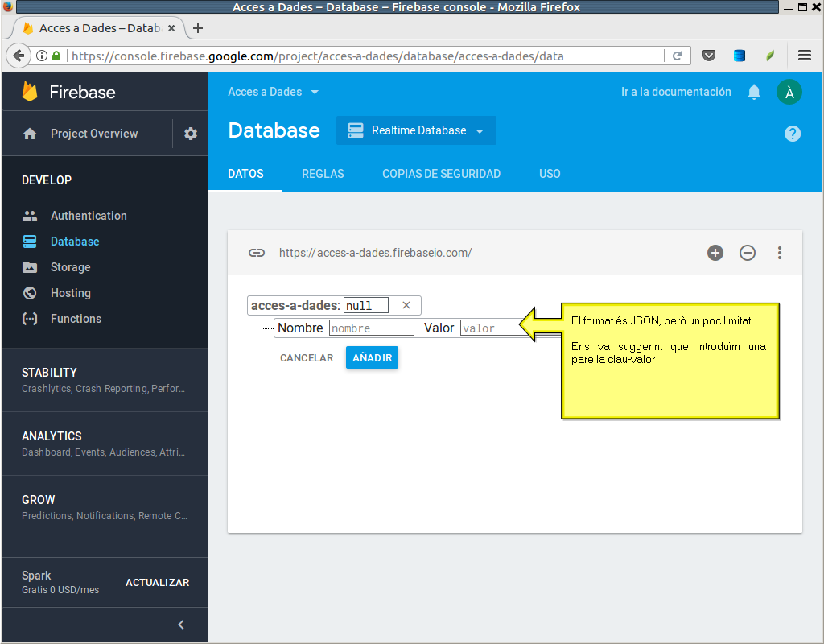This screenshot has height=644, width=824.
Task: Open the account avatar menu
Action: 789,92
